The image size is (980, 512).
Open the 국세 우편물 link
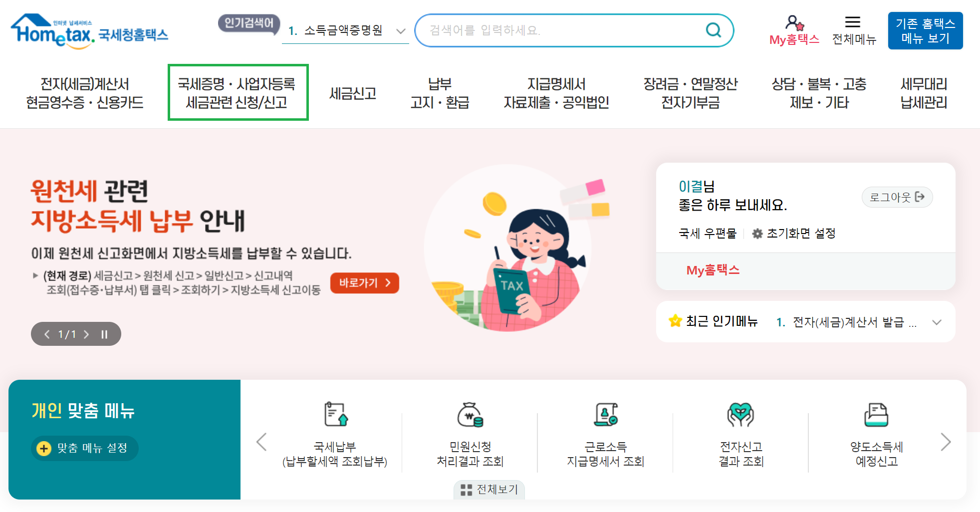707,233
